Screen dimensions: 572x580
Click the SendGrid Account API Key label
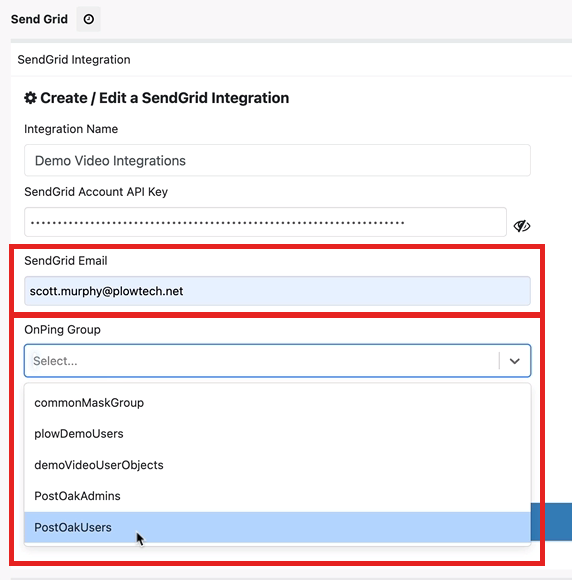pos(96,192)
